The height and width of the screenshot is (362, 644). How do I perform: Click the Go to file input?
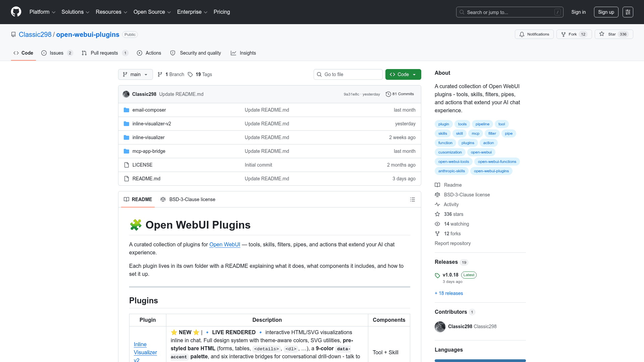point(348,74)
